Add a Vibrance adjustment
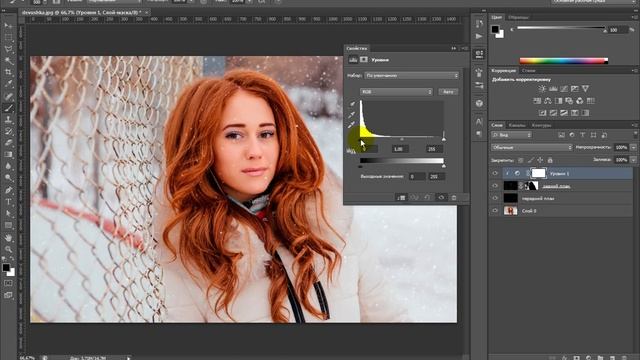The width and height of the screenshot is (640, 360). (585, 89)
